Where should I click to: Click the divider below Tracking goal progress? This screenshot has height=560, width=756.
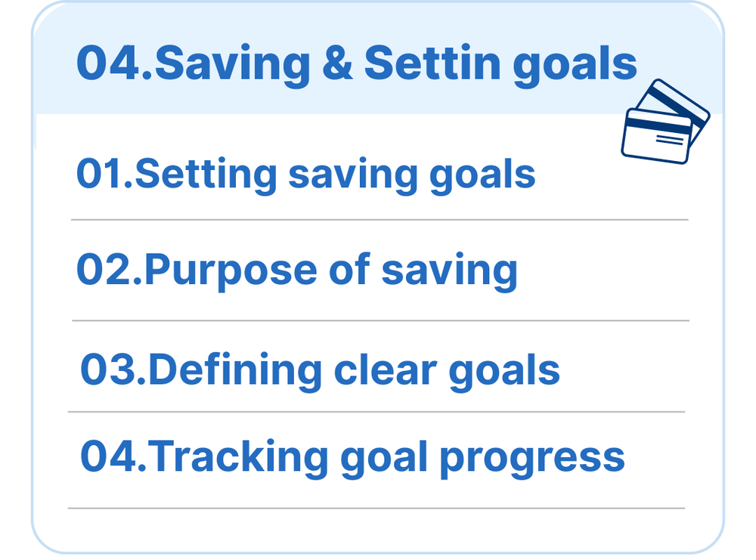376,508
